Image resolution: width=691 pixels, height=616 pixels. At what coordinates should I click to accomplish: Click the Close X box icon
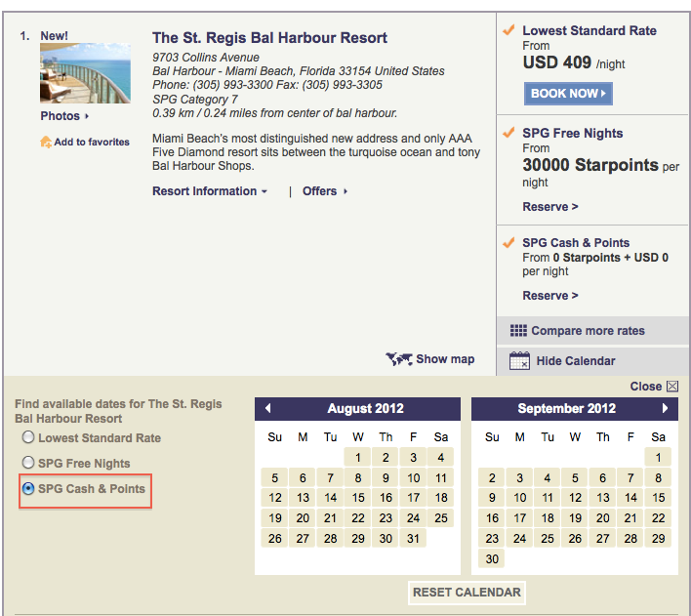click(x=672, y=387)
